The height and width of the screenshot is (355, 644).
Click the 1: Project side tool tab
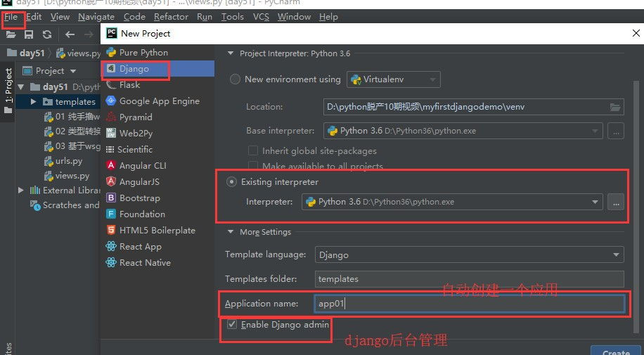pyautogui.click(x=8, y=91)
